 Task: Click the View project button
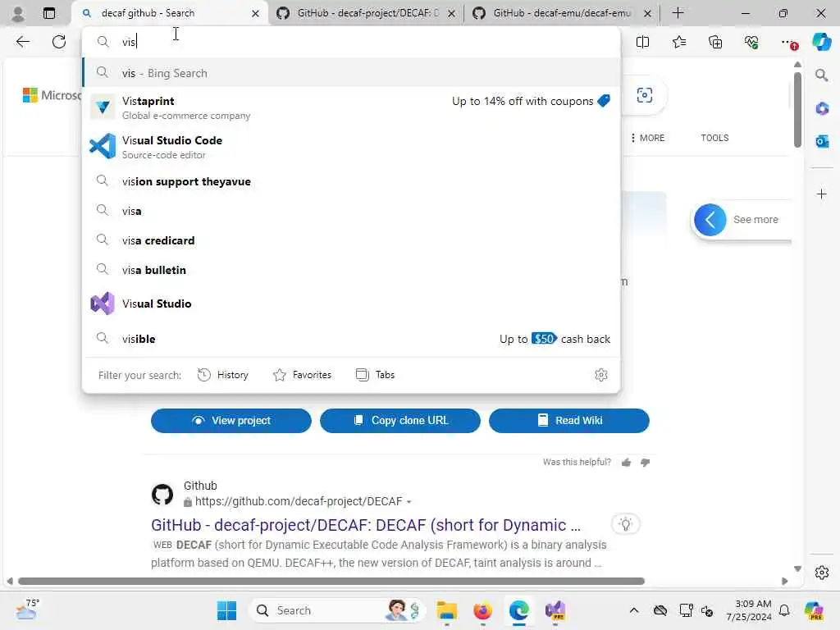coord(231,421)
